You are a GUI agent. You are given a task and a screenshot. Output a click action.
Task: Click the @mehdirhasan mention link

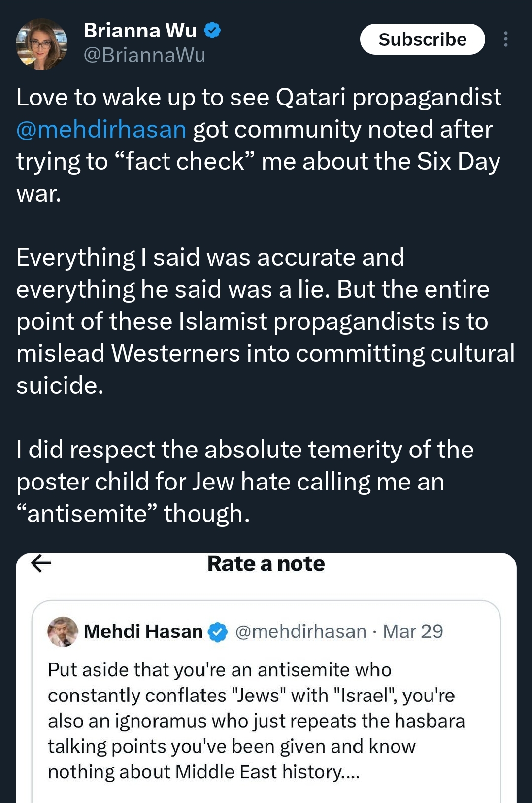click(x=101, y=130)
